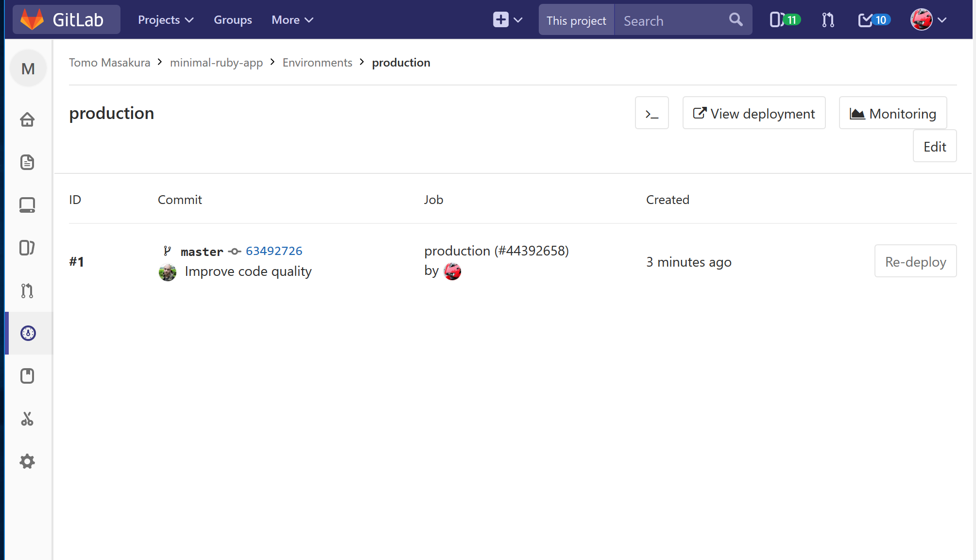The height and width of the screenshot is (560, 976).
Task: Open the terminal button for production
Action: coord(651,113)
